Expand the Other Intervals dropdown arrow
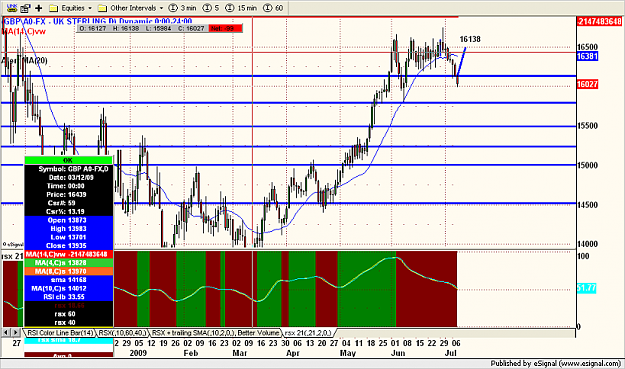This screenshot has height=369, width=625. pos(161,8)
